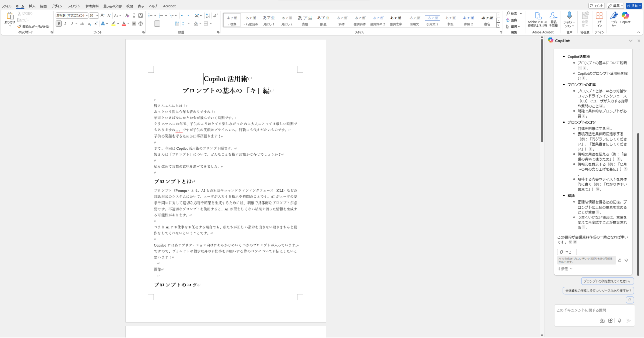Align text to the left
Image resolution: width=644 pixels, height=338 pixels.
click(151, 24)
